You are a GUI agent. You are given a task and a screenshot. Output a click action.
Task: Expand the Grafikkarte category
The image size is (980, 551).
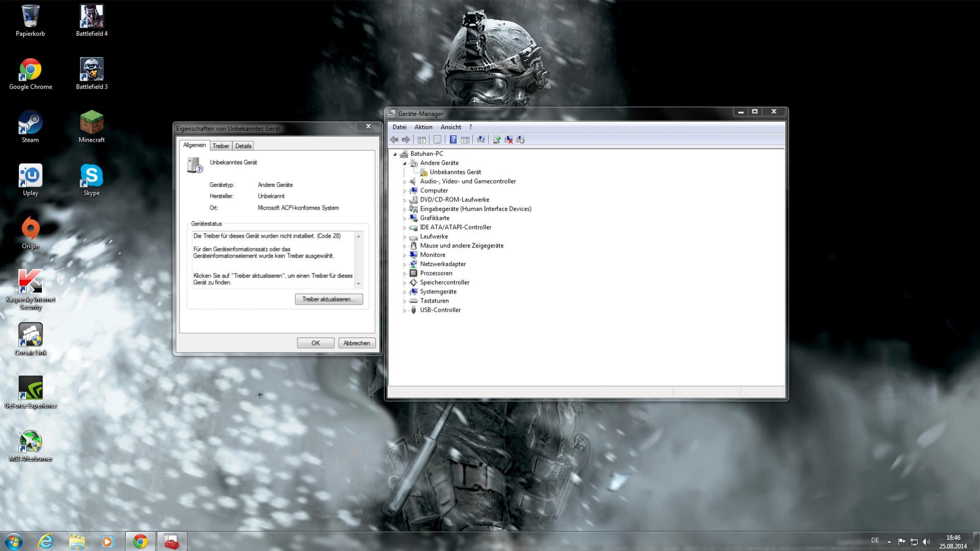coord(404,218)
